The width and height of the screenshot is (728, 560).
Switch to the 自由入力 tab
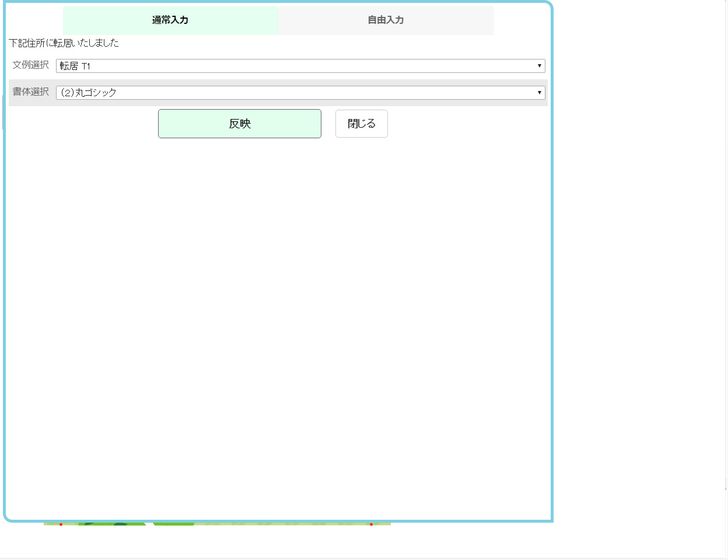click(386, 20)
